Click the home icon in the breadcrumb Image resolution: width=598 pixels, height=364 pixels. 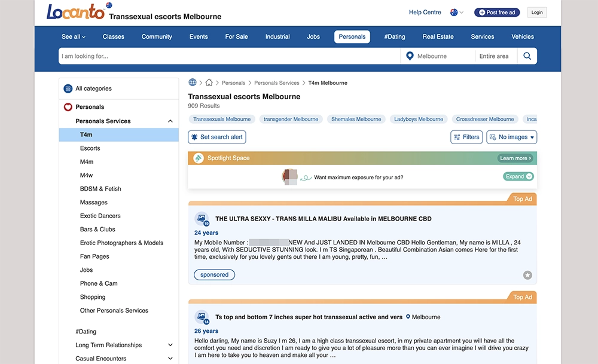208,83
